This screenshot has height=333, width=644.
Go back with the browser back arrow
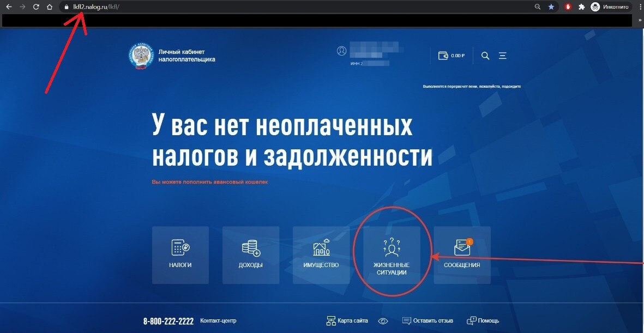coord(9,7)
